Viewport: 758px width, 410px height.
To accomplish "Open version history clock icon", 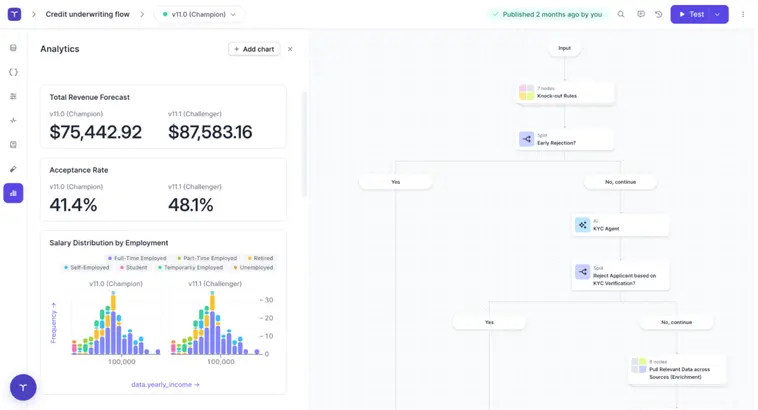I will coord(658,15).
